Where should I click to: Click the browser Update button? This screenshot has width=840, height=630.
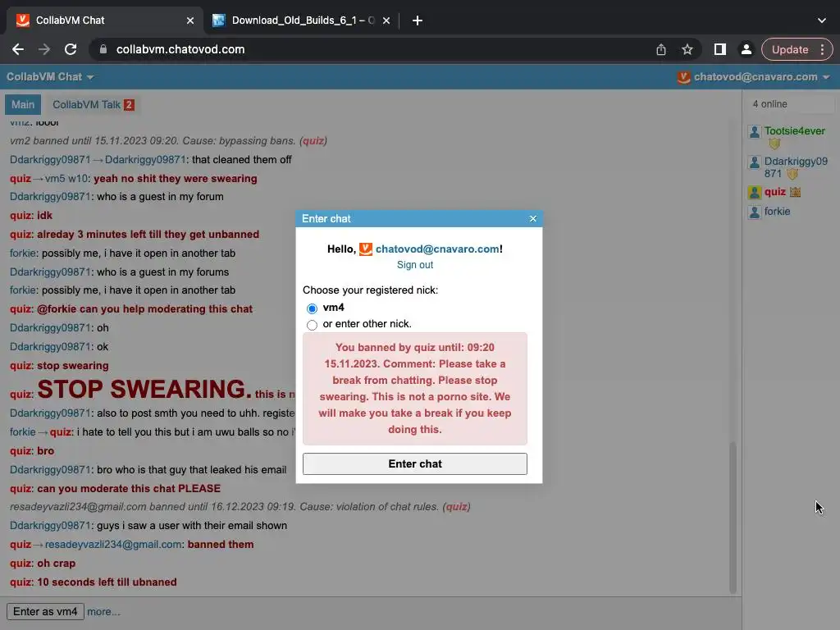click(790, 49)
